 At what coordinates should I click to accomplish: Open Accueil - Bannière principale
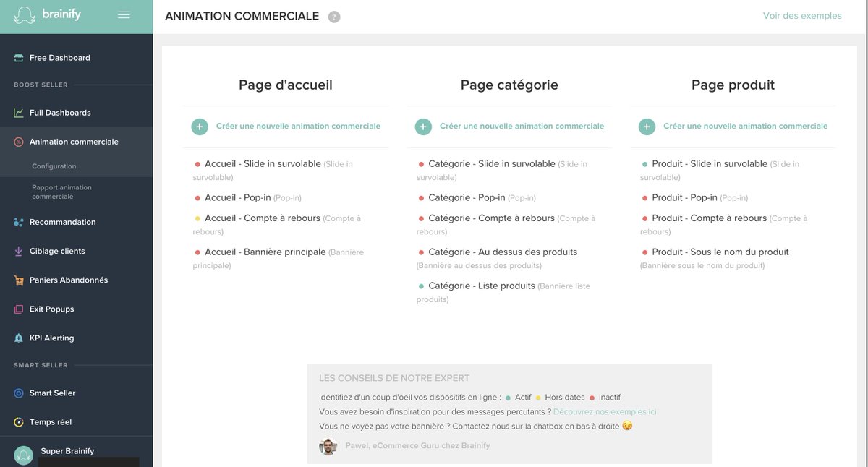(x=265, y=252)
